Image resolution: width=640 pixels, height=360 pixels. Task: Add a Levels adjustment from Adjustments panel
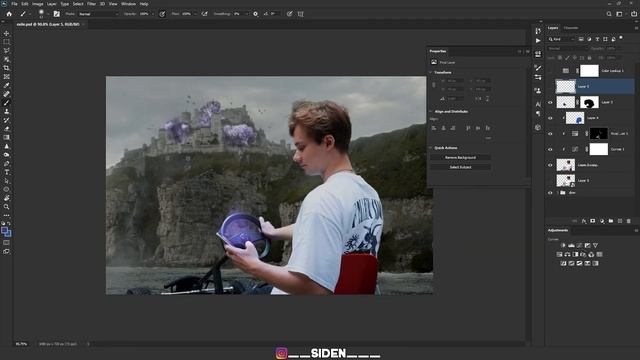(571, 245)
